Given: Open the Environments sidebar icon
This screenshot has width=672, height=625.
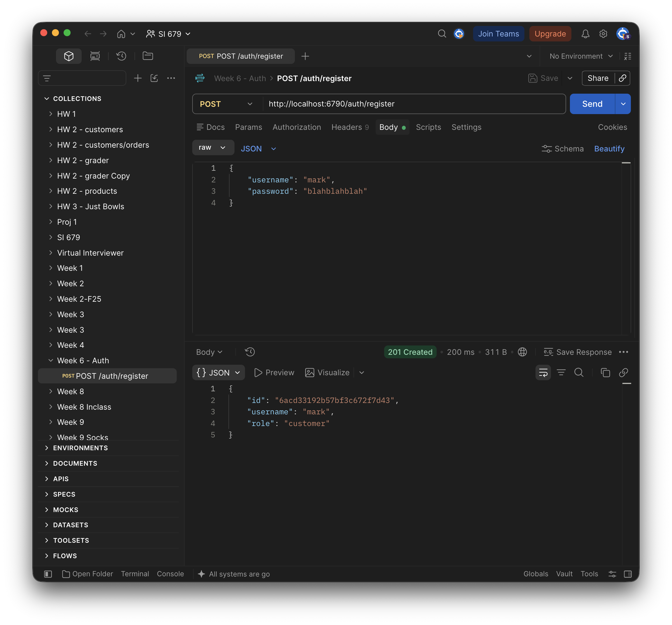Looking at the screenshot, I should pos(95,56).
